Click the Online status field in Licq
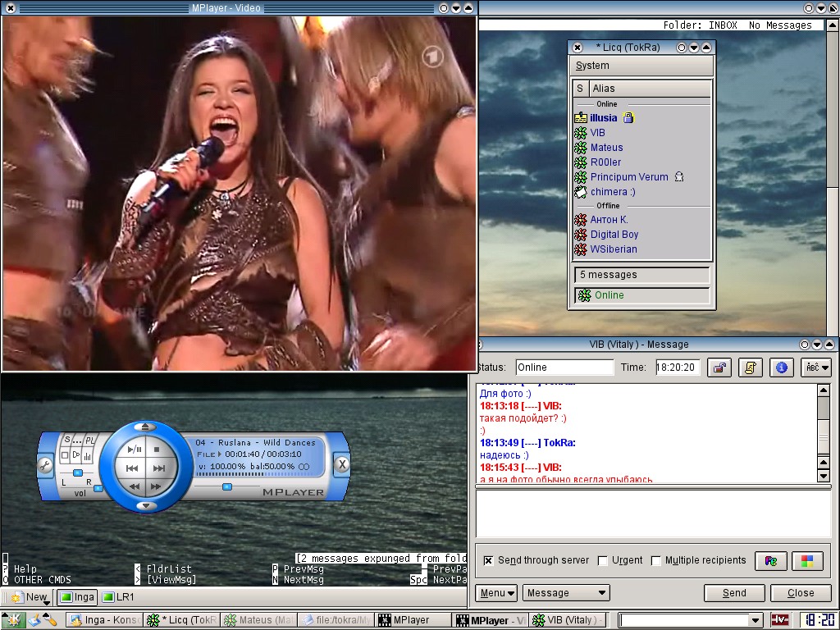This screenshot has height=630, width=840. (x=641, y=295)
